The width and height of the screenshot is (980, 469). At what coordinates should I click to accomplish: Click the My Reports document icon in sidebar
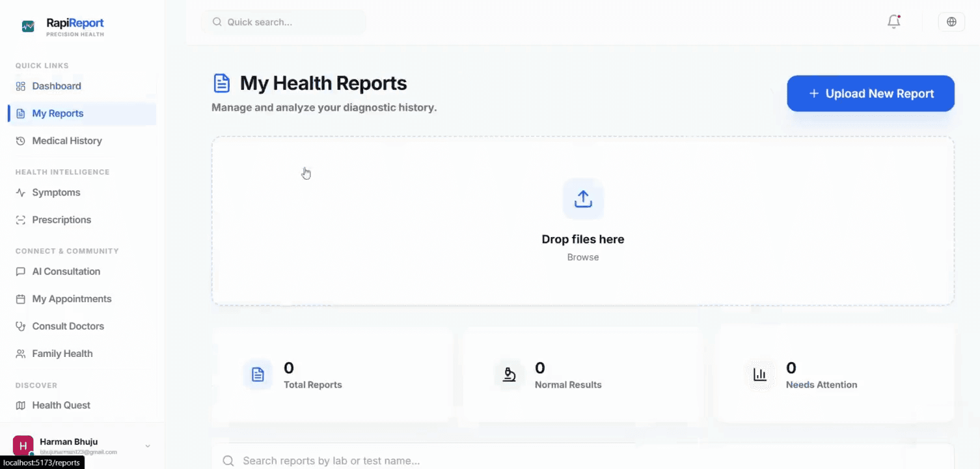pos(21,113)
